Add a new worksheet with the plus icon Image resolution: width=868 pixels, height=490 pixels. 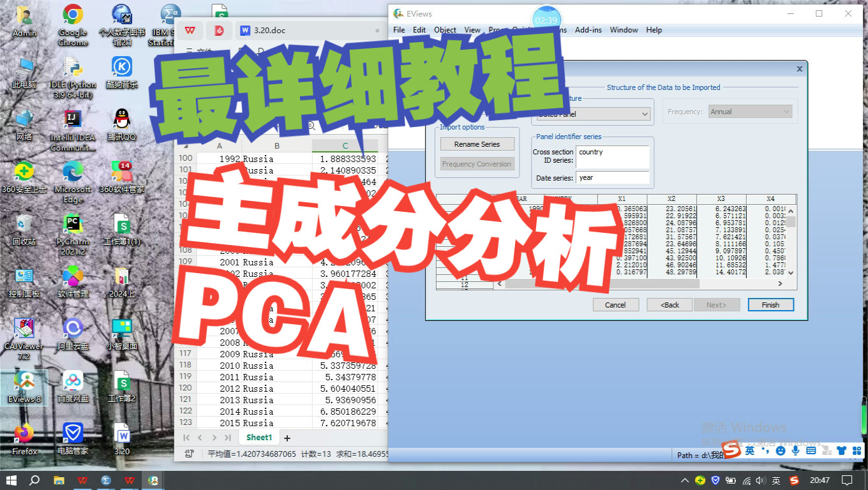[287, 438]
